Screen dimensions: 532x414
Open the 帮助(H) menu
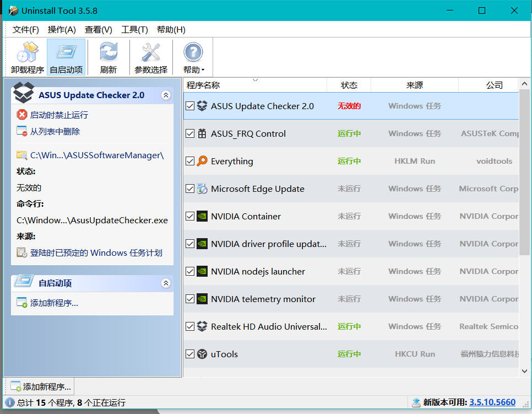171,30
